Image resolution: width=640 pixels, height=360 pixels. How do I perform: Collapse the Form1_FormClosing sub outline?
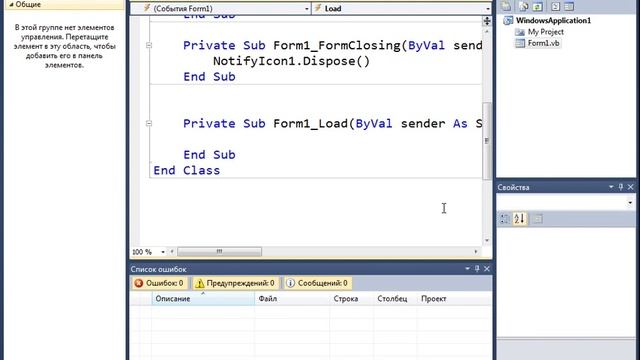149,45
